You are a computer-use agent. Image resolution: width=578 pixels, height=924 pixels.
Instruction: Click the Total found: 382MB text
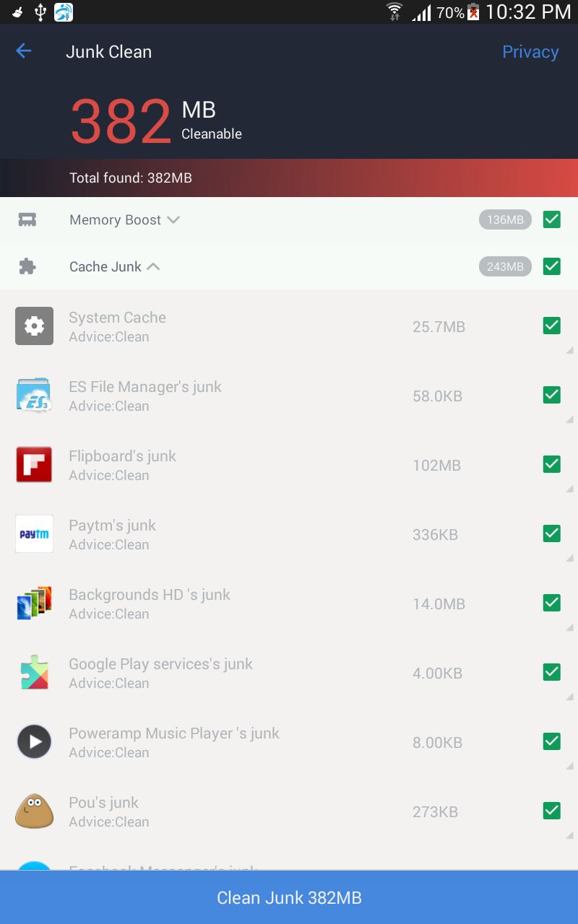pos(131,178)
